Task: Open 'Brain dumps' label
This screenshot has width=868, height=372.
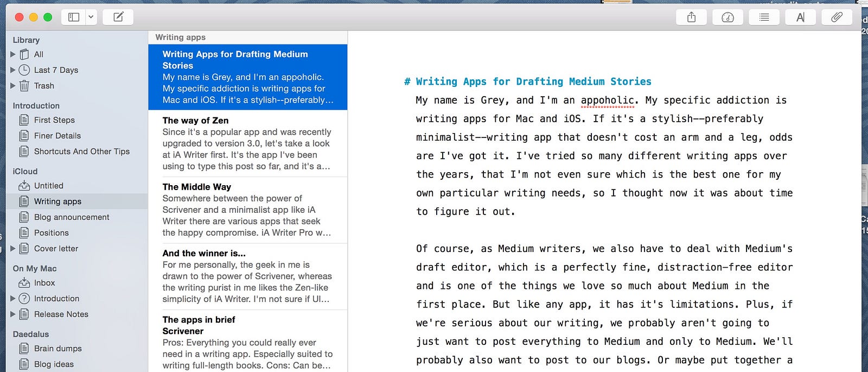Action: pyautogui.click(x=58, y=349)
